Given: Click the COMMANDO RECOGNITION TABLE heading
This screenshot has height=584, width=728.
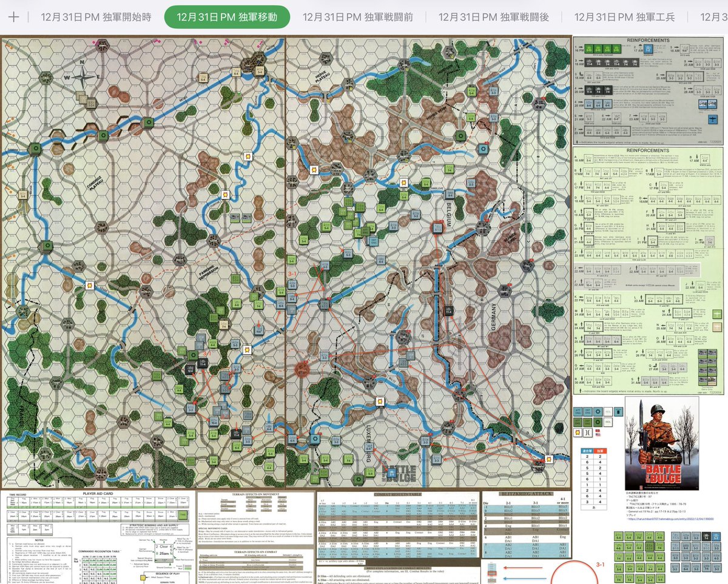Looking at the screenshot, I should (x=99, y=551).
